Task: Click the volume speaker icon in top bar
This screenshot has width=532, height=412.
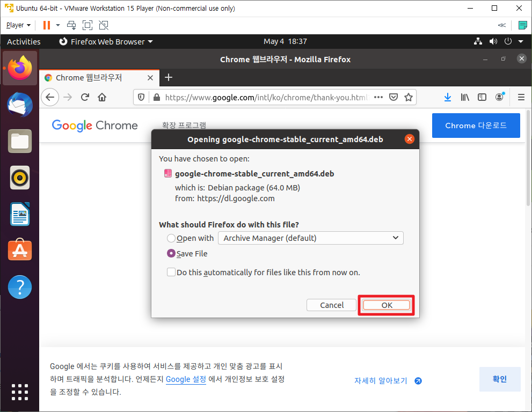Action: click(x=493, y=41)
